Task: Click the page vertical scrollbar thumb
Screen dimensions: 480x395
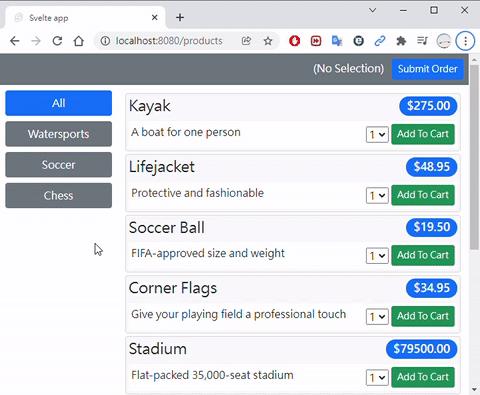Action: (474, 157)
